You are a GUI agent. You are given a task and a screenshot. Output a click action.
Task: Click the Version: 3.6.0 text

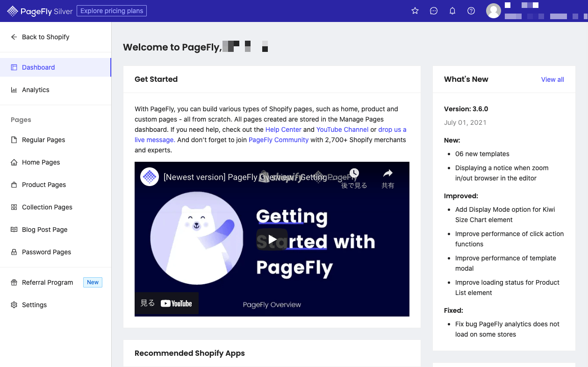(x=466, y=109)
